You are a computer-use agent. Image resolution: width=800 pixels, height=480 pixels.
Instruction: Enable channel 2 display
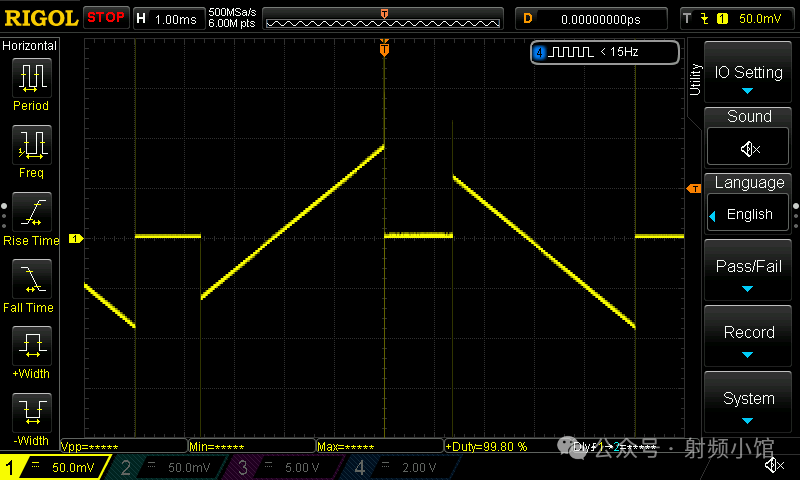coord(170,467)
